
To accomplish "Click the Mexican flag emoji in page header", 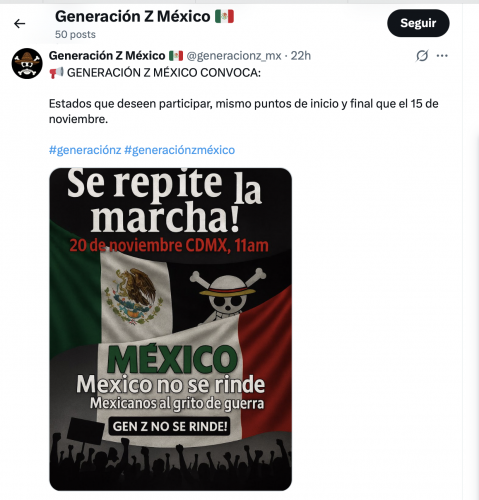I will click(x=224, y=16).
